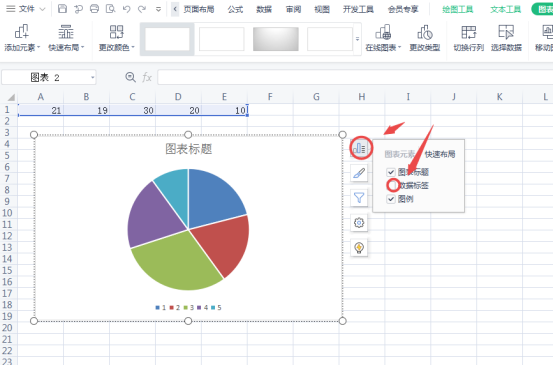This screenshot has height=365, width=554.
Task: Select column K header
Action: 500,97
